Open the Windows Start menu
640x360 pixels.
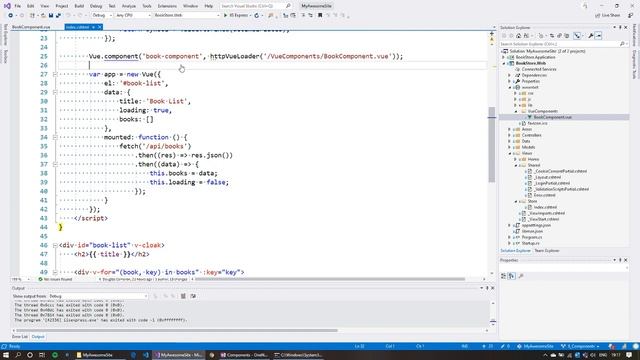tap(6, 355)
